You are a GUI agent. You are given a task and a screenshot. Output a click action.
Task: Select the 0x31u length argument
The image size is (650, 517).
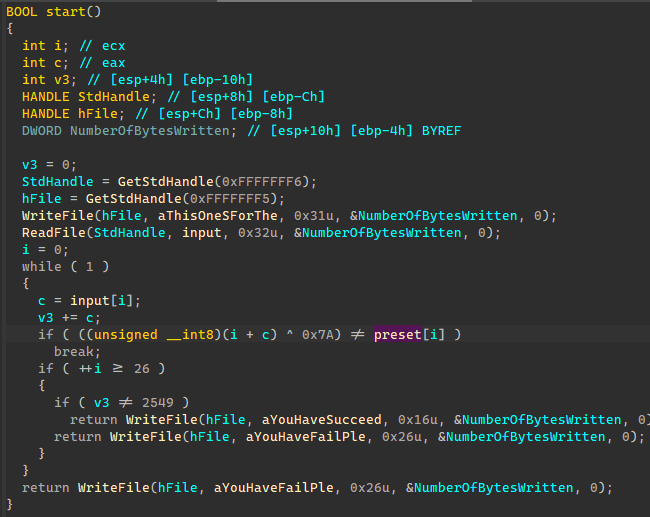pyautogui.click(x=313, y=216)
